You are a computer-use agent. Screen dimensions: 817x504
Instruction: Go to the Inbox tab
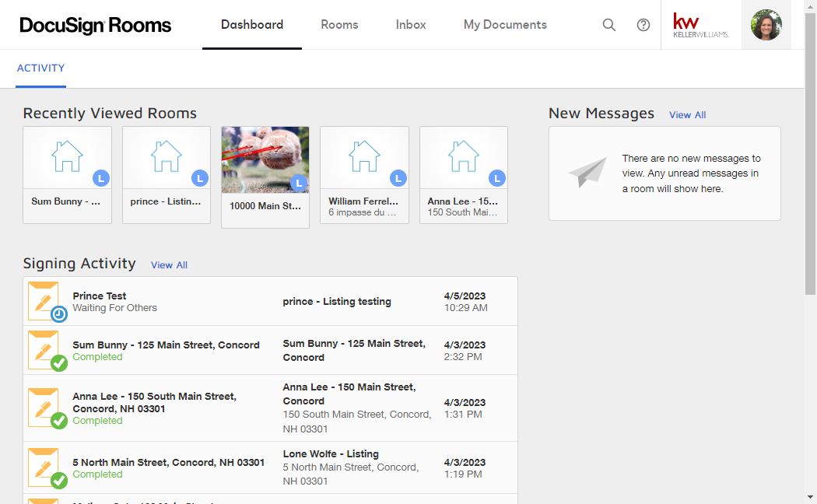411,24
